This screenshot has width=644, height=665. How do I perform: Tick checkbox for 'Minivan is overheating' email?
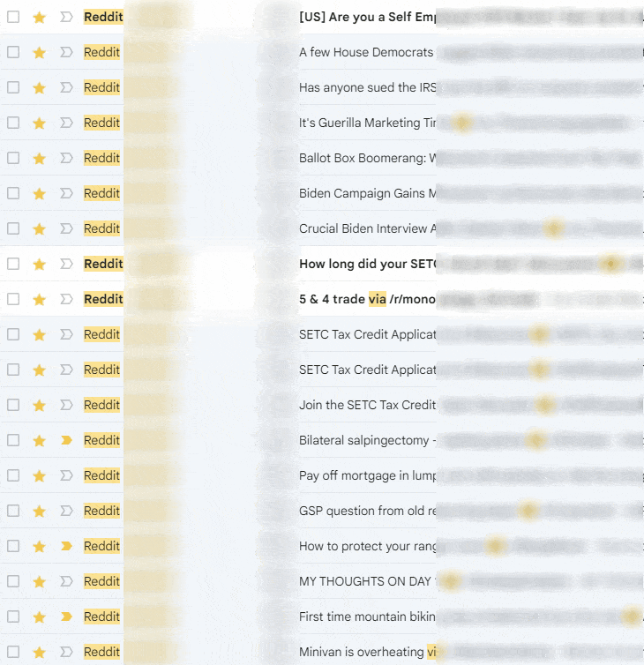pyautogui.click(x=13, y=652)
